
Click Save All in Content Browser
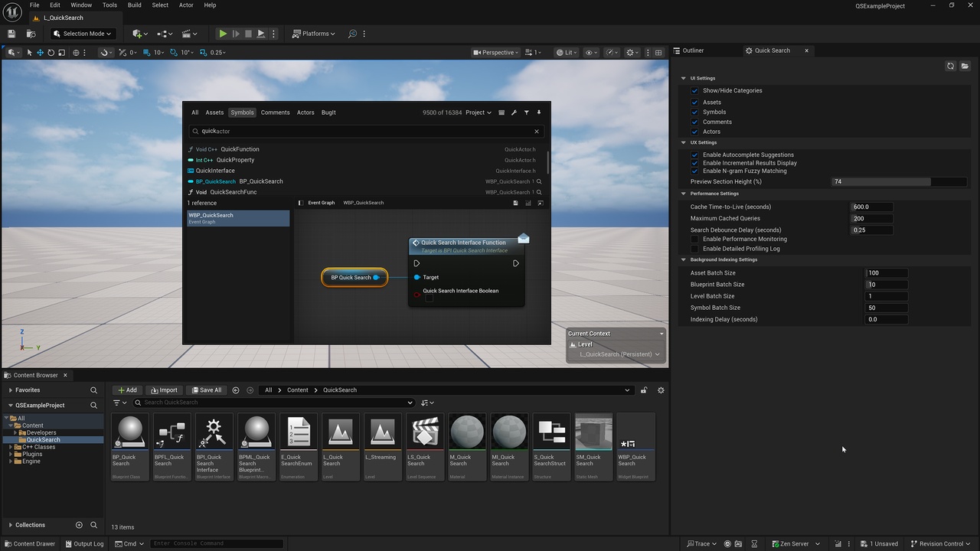[207, 390]
